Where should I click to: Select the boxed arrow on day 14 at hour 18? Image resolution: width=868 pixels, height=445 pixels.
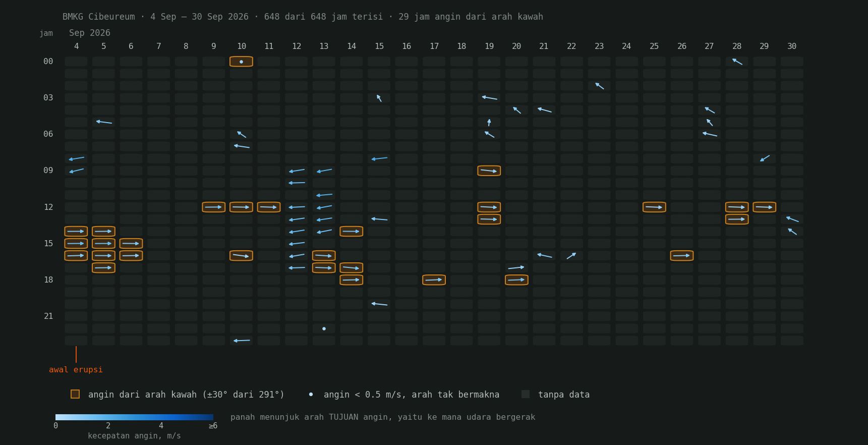352,280
